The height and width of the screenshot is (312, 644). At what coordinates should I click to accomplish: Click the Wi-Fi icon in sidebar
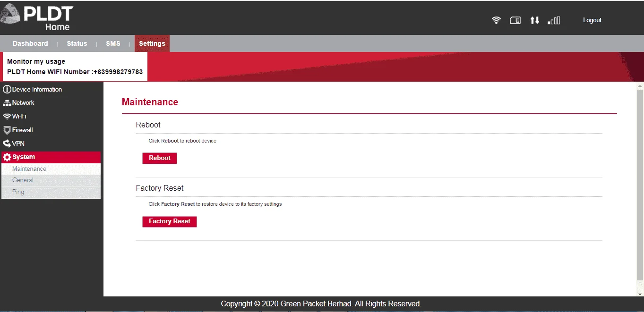[7, 117]
